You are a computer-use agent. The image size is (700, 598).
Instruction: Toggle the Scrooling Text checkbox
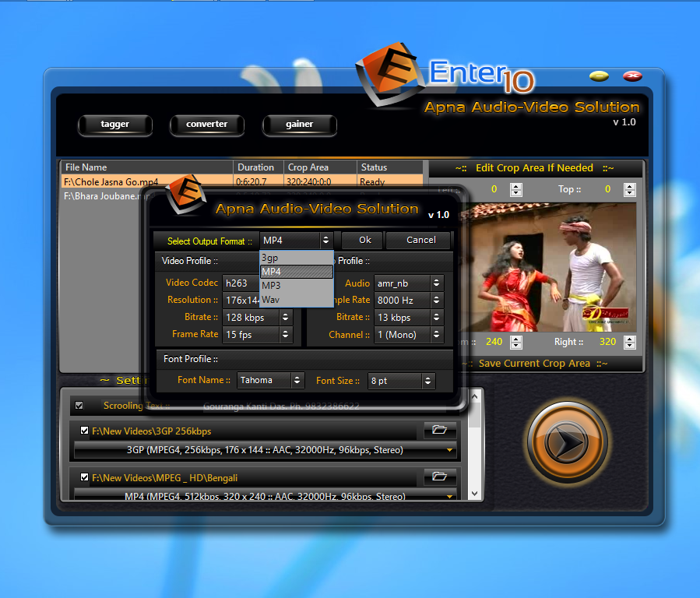pyautogui.click(x=79, y=406)
